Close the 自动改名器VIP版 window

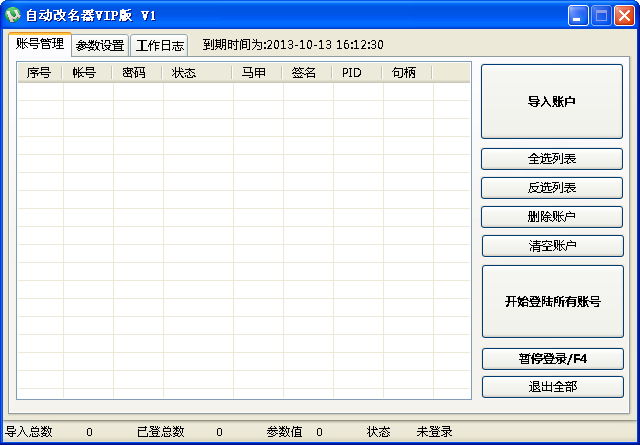624,16
